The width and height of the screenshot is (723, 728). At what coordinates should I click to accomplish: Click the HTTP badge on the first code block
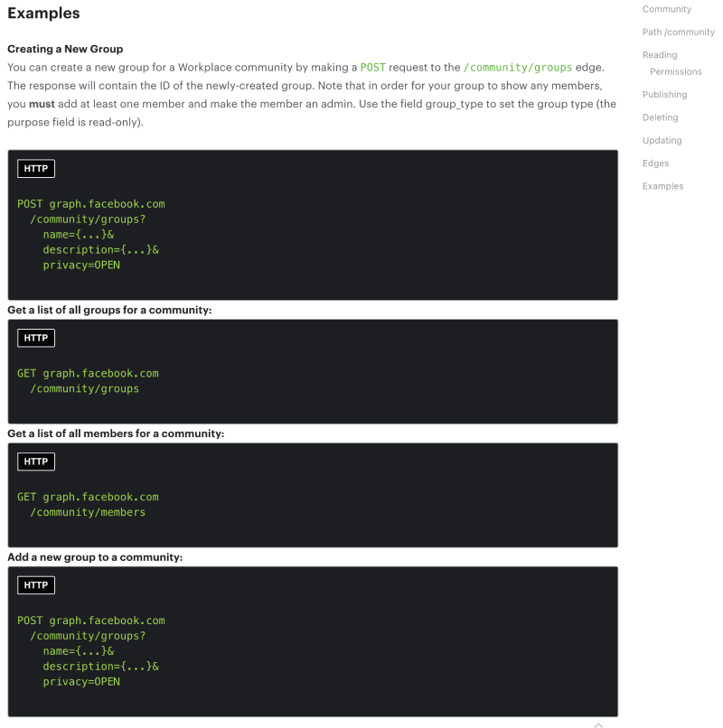pyautogui.click(x=35, y=168)
